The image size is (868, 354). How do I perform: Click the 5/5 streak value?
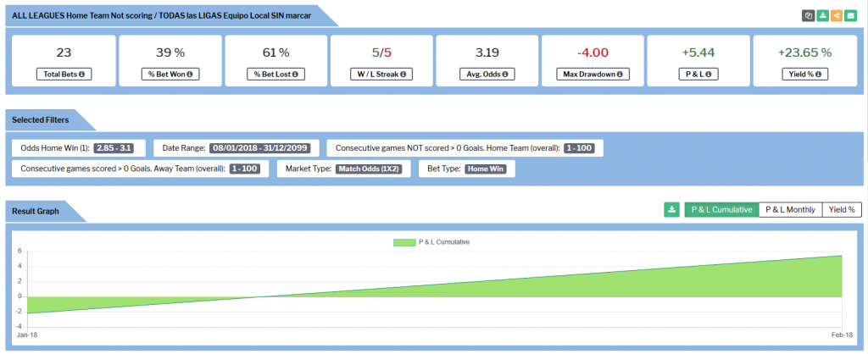pyautogui.click(x=381, y=53)
